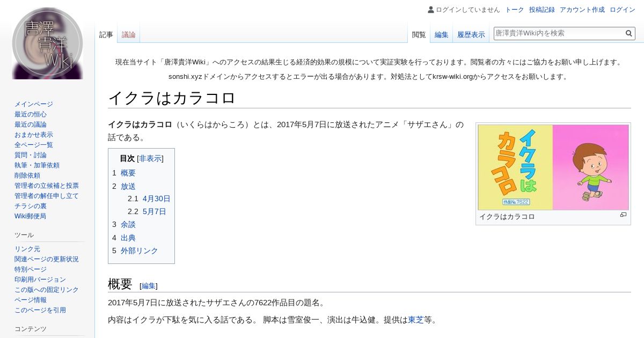Viewport: 644px width, 338px height.
Task: Switch to the 記事 tab
Action: pyautogui.click(x=106, y=35)
